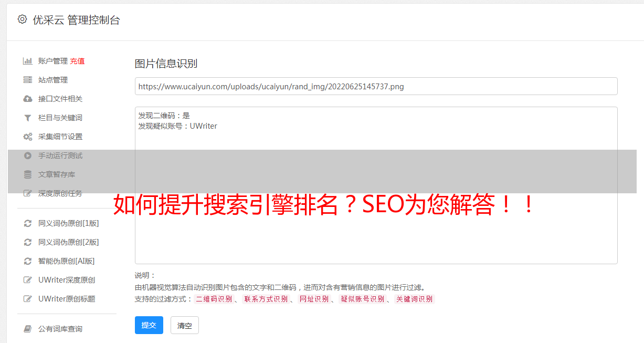Click the book icon for 公有词库查询

[28, 329]
